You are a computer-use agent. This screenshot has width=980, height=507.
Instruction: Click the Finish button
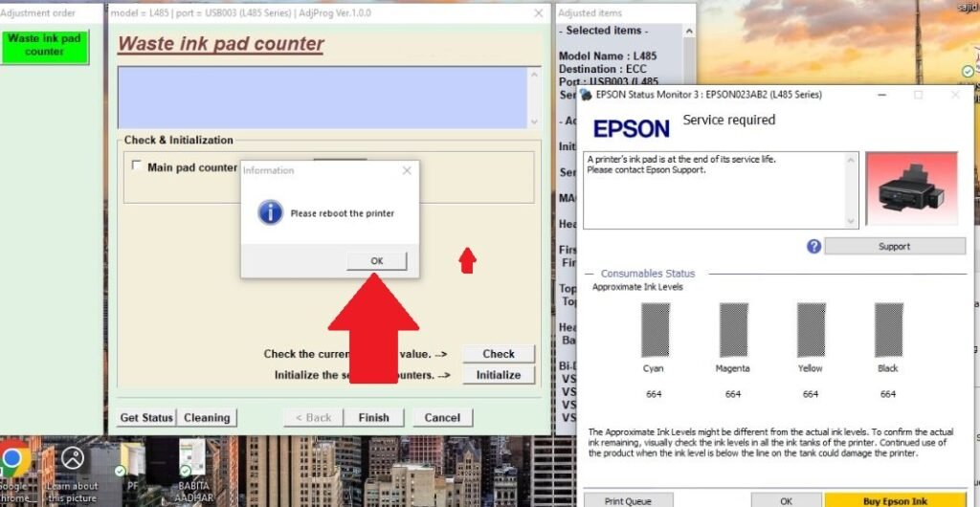(374, 418)
